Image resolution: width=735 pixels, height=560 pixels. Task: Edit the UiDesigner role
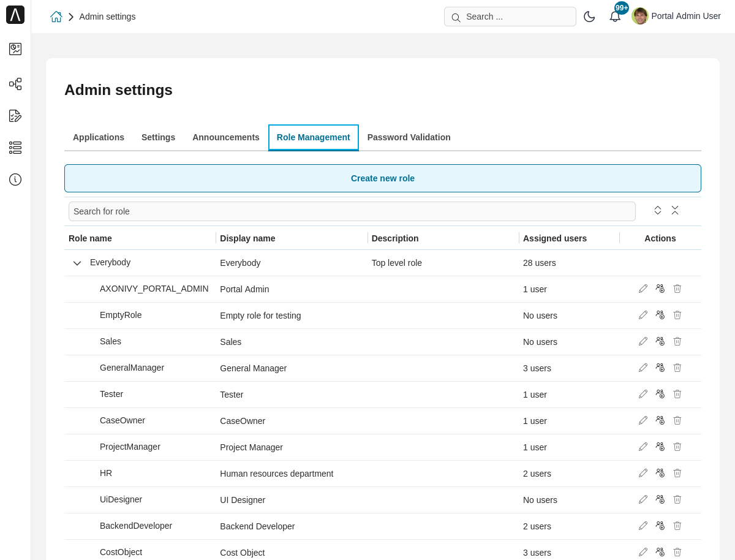pyautogui.click(x=643, y=499)
